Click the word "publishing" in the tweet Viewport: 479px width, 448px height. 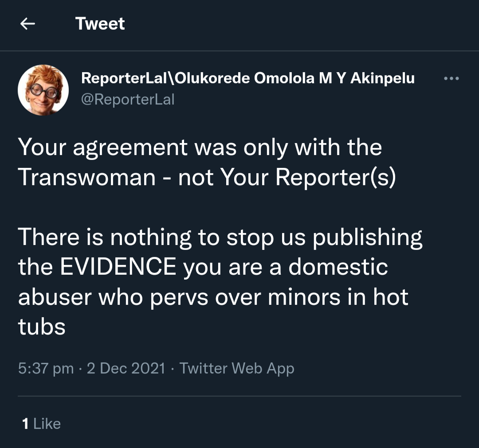[x=367, y=238]
